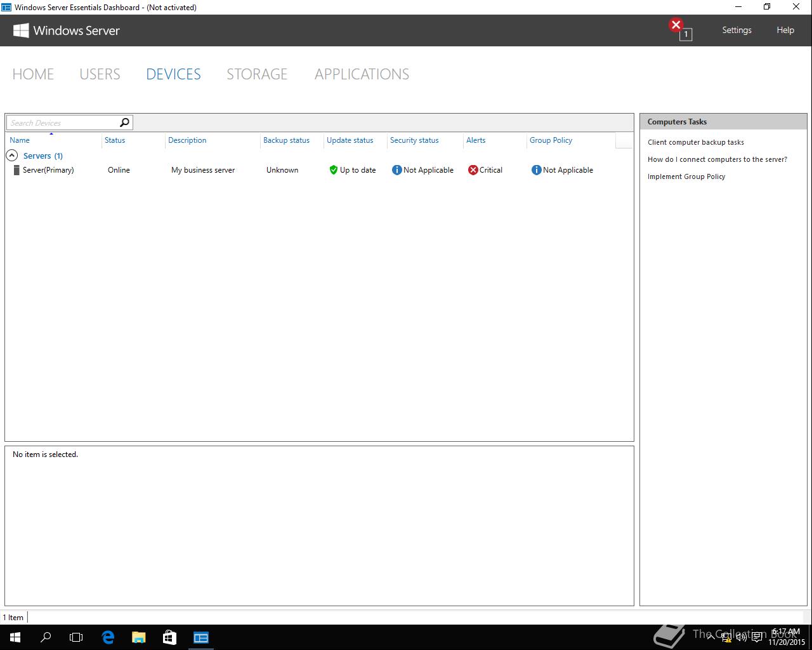This screenshot has width=812, height=650.
Task: Open the Windows Start menu
Action: 15,637
